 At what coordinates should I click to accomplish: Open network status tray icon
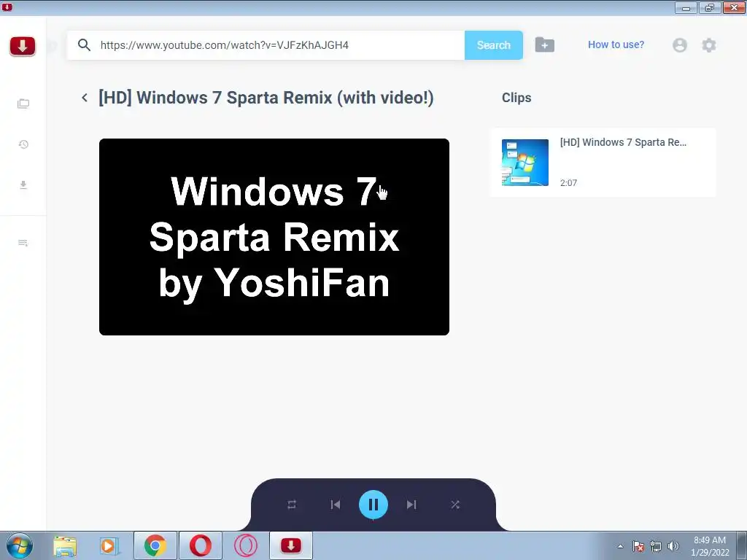tap(656, 546)
